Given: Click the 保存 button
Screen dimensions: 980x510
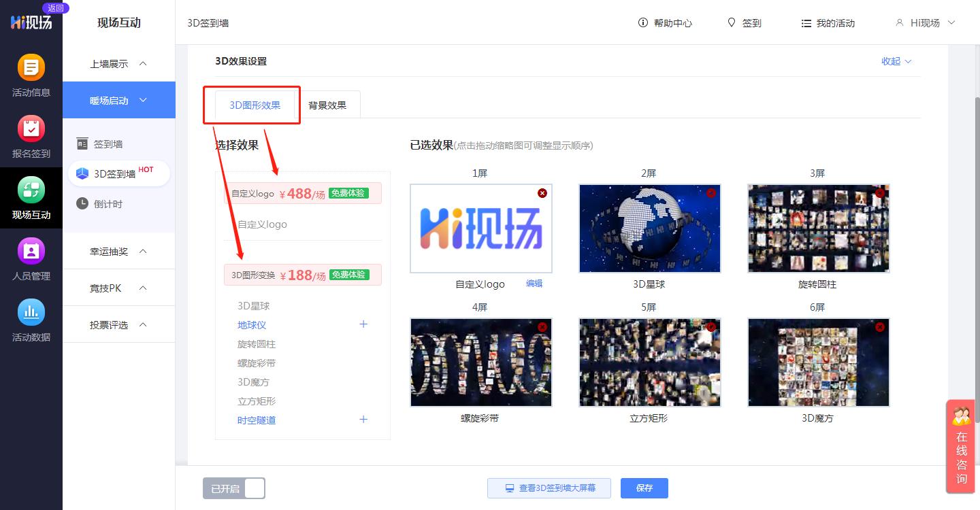Looking at the screenshot, I should pos(644,488).
